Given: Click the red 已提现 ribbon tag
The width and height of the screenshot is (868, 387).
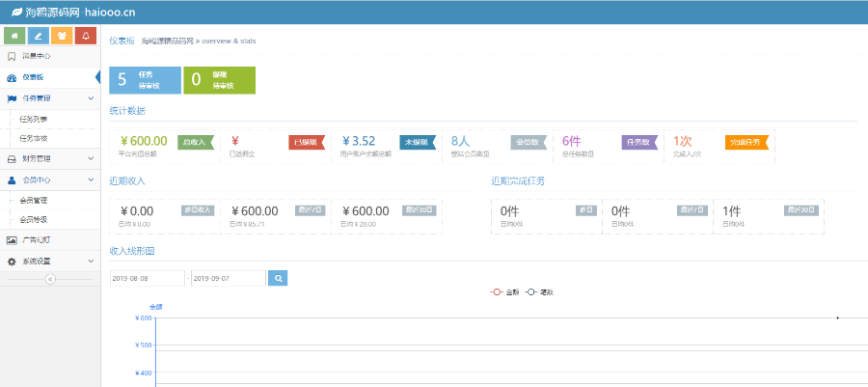Looking at the screenshot, I should [x=307, y=142].
